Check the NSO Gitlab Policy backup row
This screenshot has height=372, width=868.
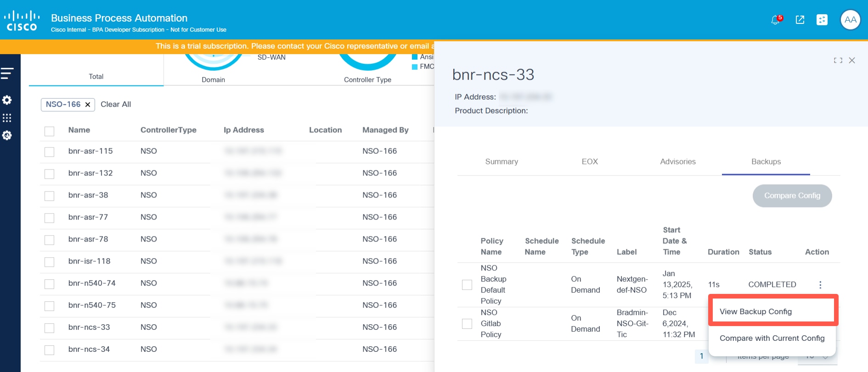tap(467, 324)
